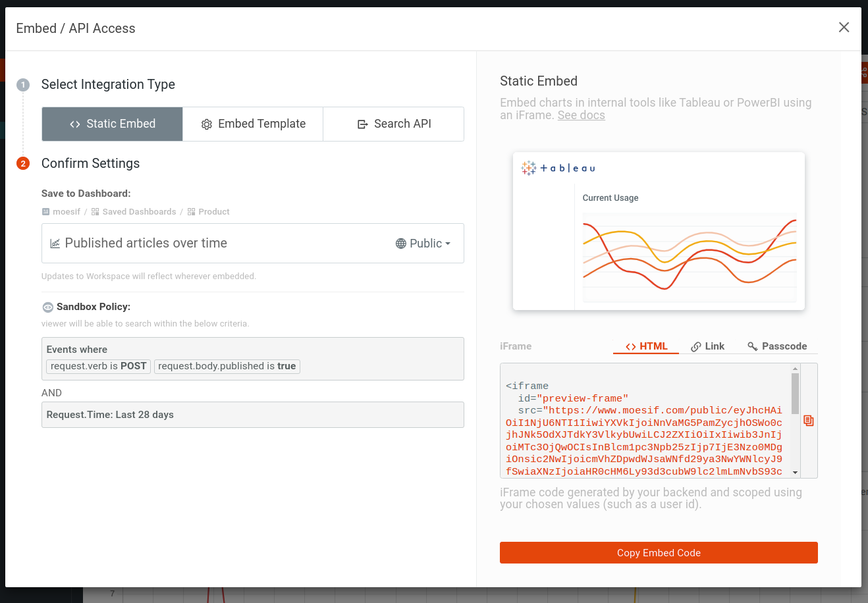This screenshot has width=868, height=603.
Task: Click the gear icon on the Embed Template tab
Action: 207,124
